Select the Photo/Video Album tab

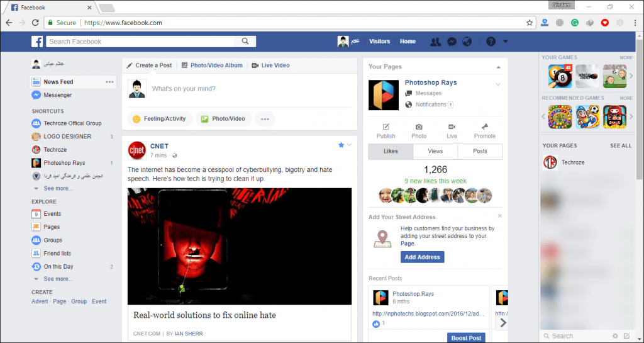point(212,65)
